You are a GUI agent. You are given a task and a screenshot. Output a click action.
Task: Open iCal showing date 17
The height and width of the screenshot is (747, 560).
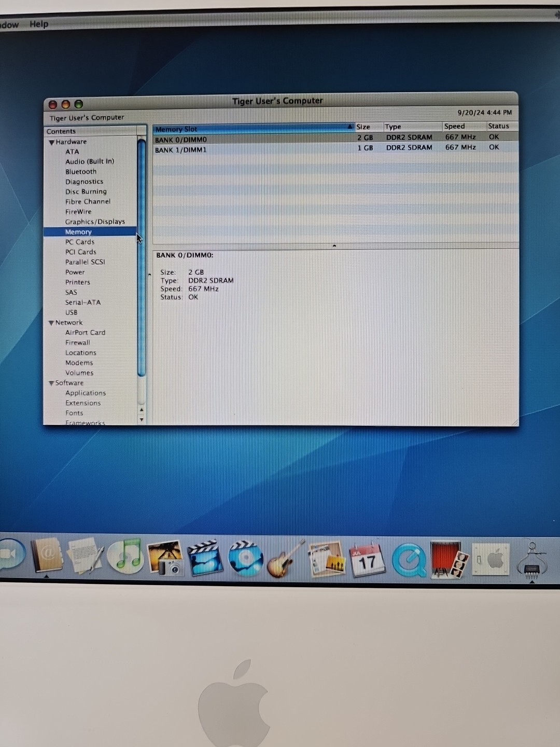click(x=367, y=560)
